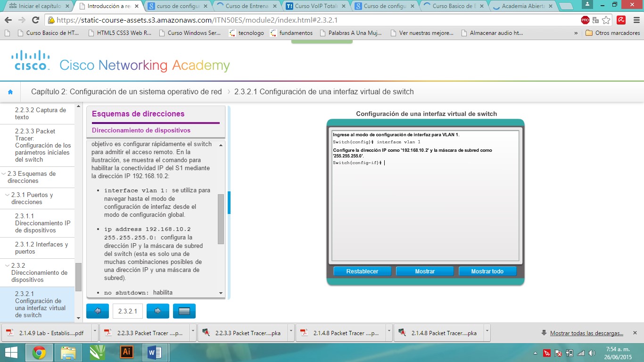
Task: Toggle fullscreen media view button
Action: pyautogui.click(x=184, y=311)
